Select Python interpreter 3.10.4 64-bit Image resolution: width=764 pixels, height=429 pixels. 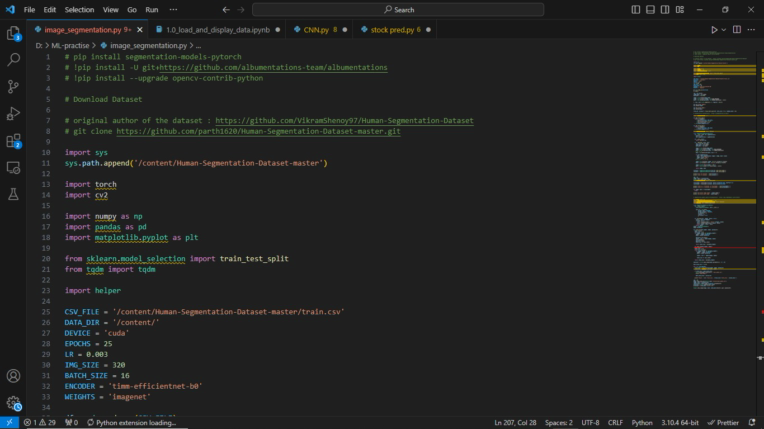680,423
